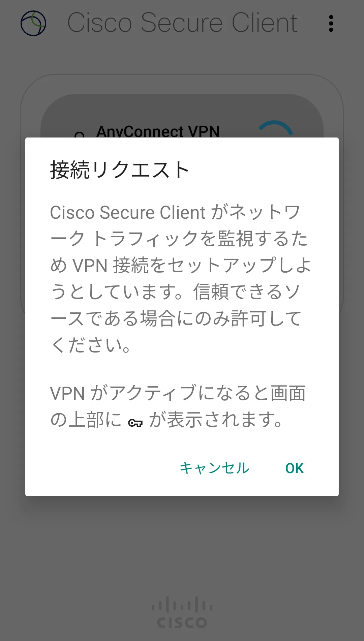
Task: Click the Cisco Secure Client header title
Action: (x=182, y=23)
